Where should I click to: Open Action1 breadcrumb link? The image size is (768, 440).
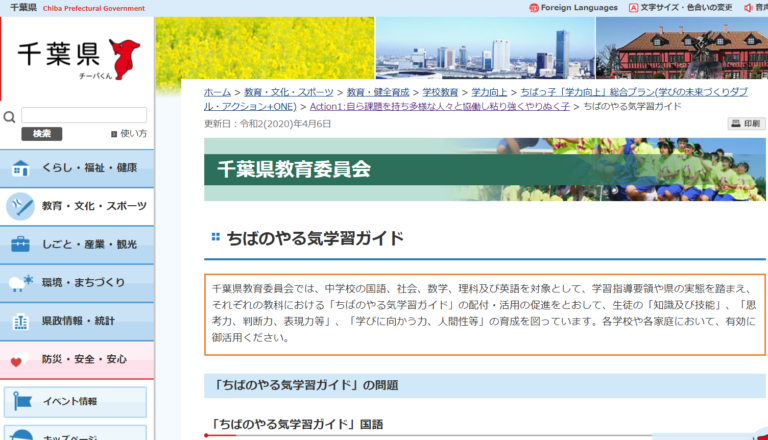pyautogui.click(x=439, y=106)
